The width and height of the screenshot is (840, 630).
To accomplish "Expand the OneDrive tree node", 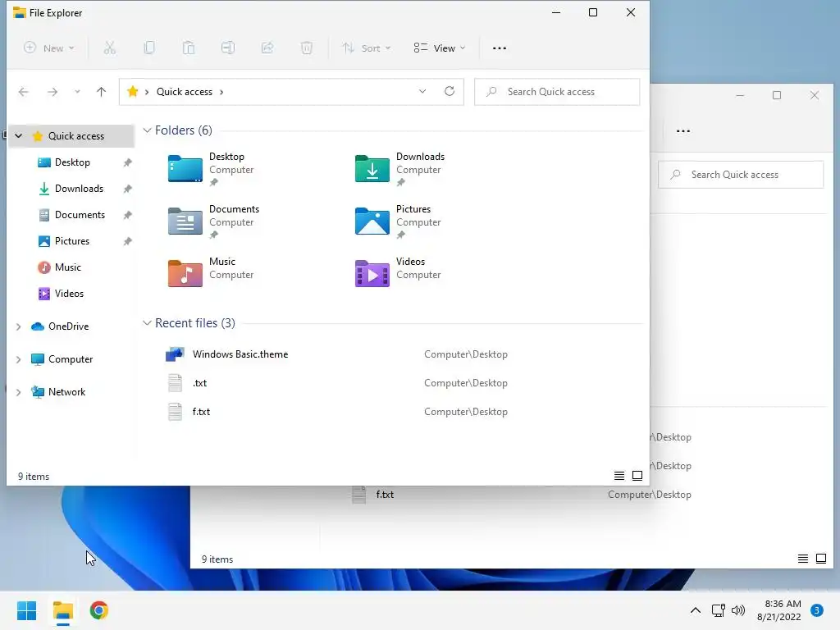I will click(x=18, y=326).
